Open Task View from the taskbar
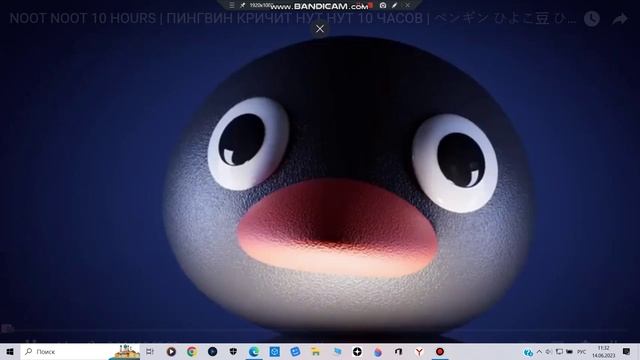Screen dimensions: 640x360 coord(150,351)
